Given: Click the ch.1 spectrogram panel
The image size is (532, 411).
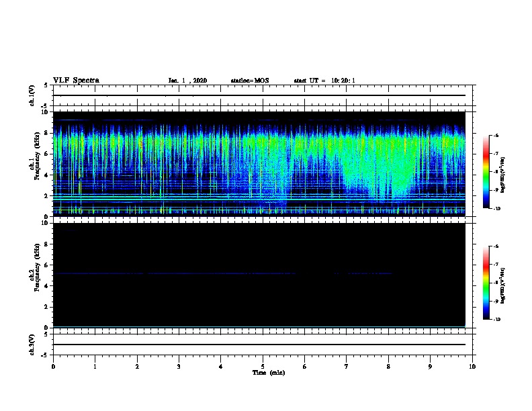Looking at the screenshot, I should (x=259, y=164).
